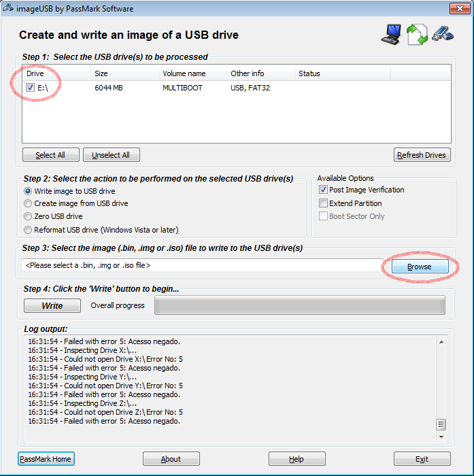Disable Post Image Verification option

(324, 190)
